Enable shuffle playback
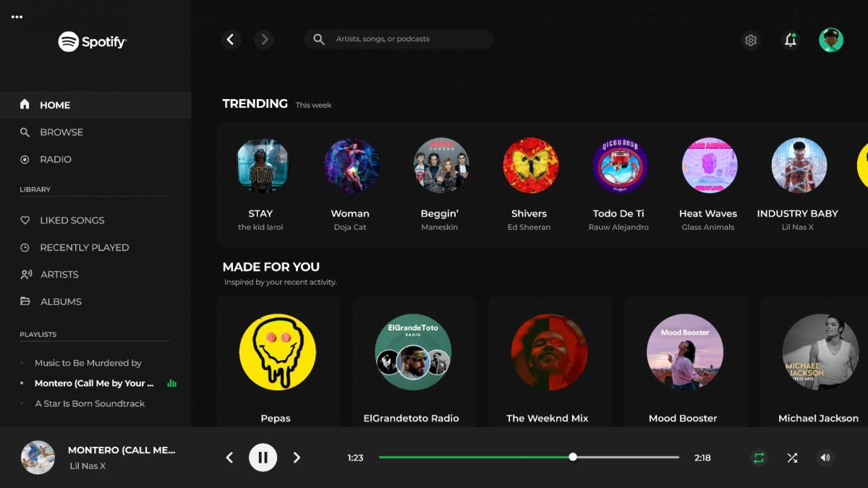Viewport: 868px width, 488px height. click(791, 458)
